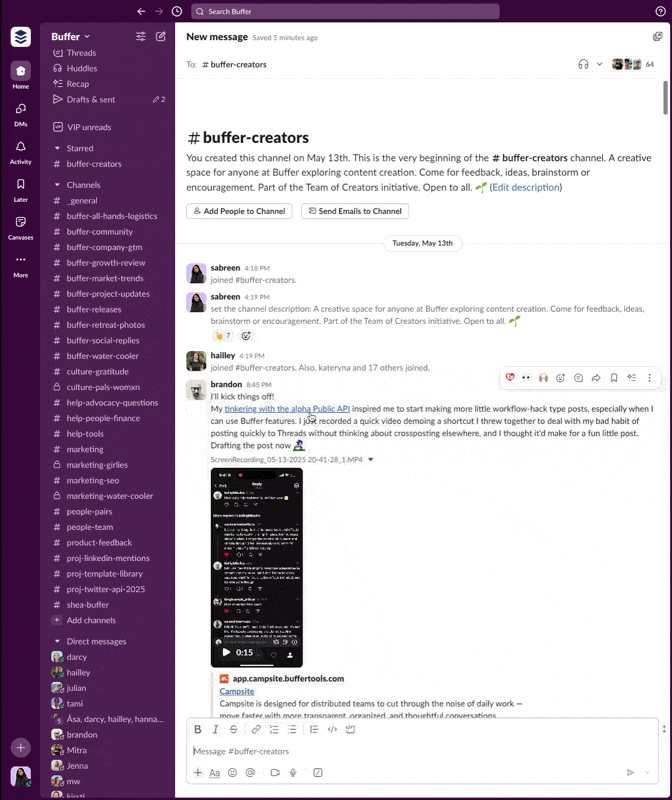The image size is (672, 800).
Task: Open the new window icon beside New message
Action: tap(658, 36)
